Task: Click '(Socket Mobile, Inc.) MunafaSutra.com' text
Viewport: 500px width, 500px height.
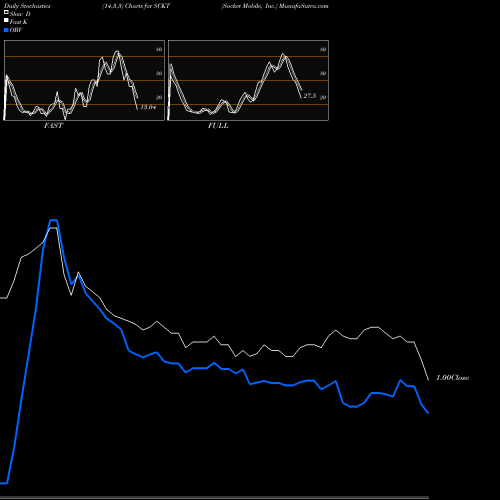Action: point(275,6)
